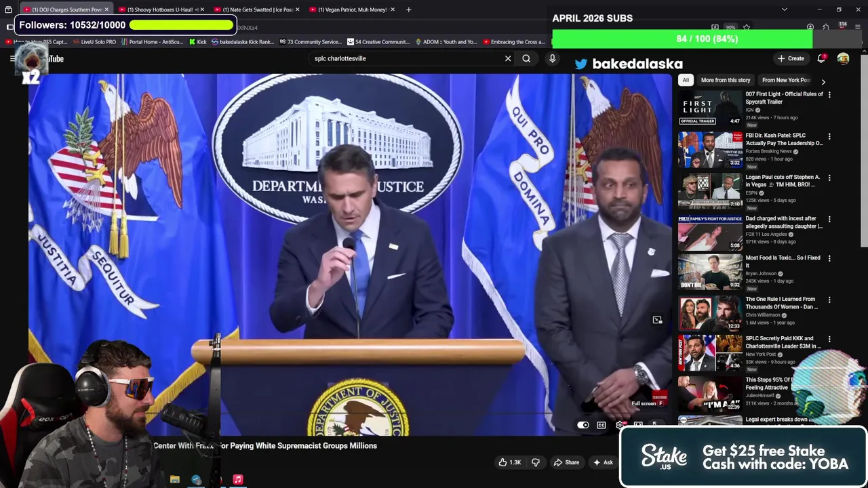
Task: Open 'Forbes Breaking News' channel name
Action: point(769,151)
